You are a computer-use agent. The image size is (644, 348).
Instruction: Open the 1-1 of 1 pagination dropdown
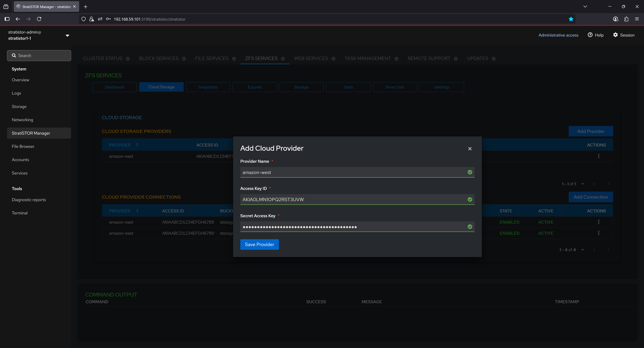582,184
